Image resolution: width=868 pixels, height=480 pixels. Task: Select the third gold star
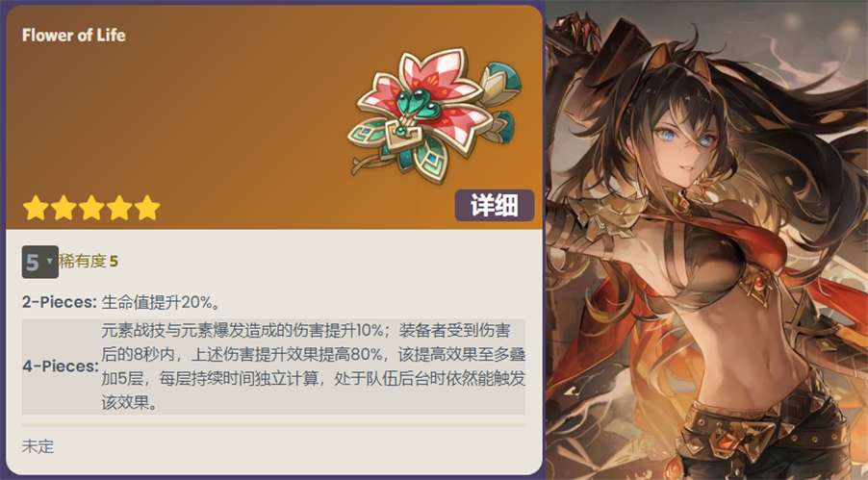pyautogui.click(x=91, y=208)
